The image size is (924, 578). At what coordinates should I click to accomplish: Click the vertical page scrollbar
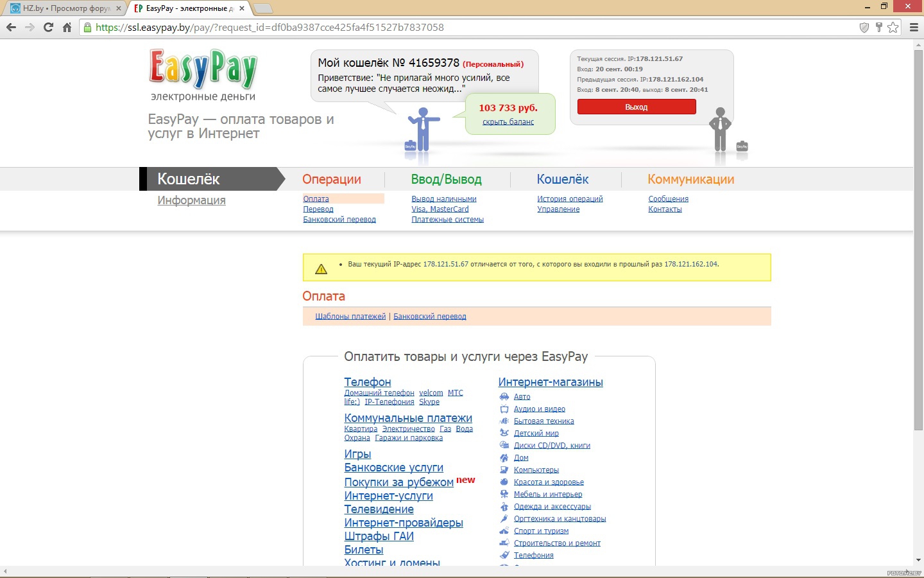pos(918,241)
